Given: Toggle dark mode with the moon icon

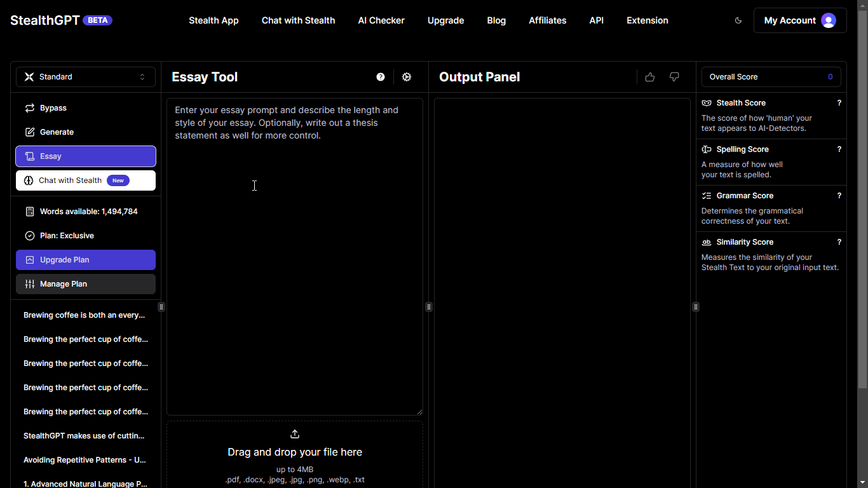Looking at the screenshot, I should pyautogui.click(x=738, y=20).
